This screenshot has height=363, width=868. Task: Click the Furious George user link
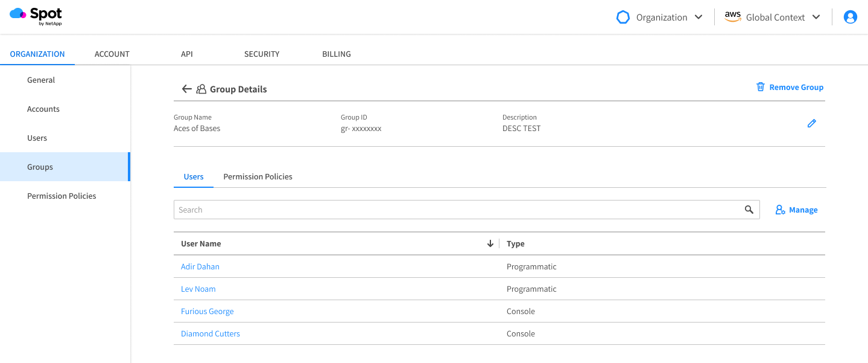pyautogui.click(x=207, y=311)
